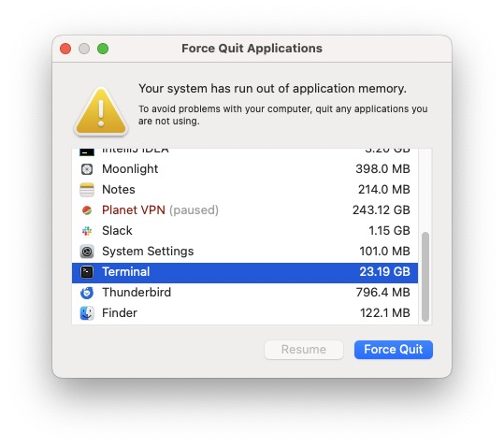
Task: Click the red close window button
Action: click(65, 49)
